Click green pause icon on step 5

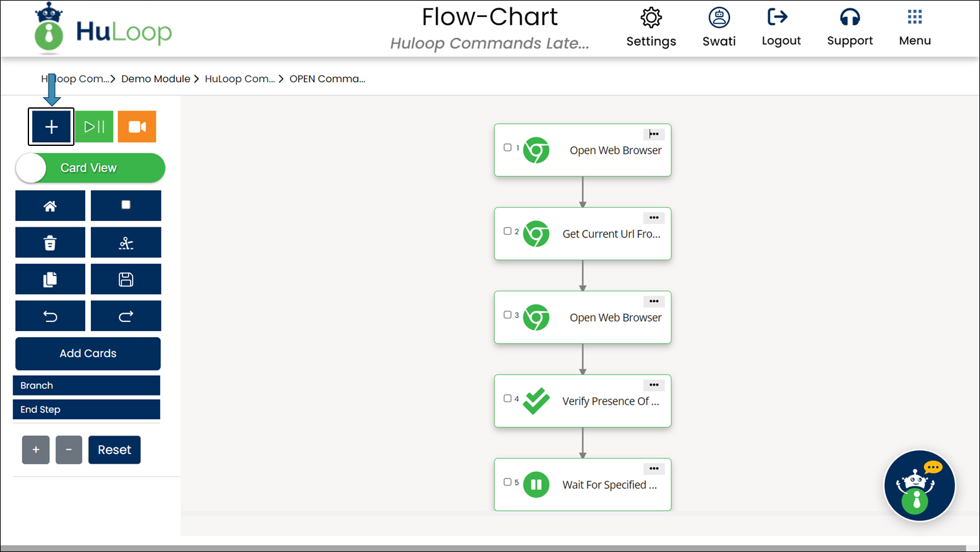(536, 485)
